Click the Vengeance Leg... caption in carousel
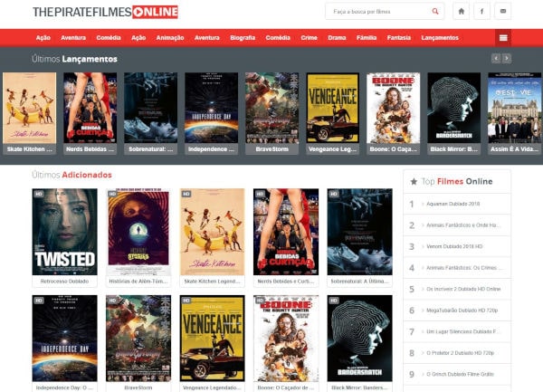 pos(332,149)
